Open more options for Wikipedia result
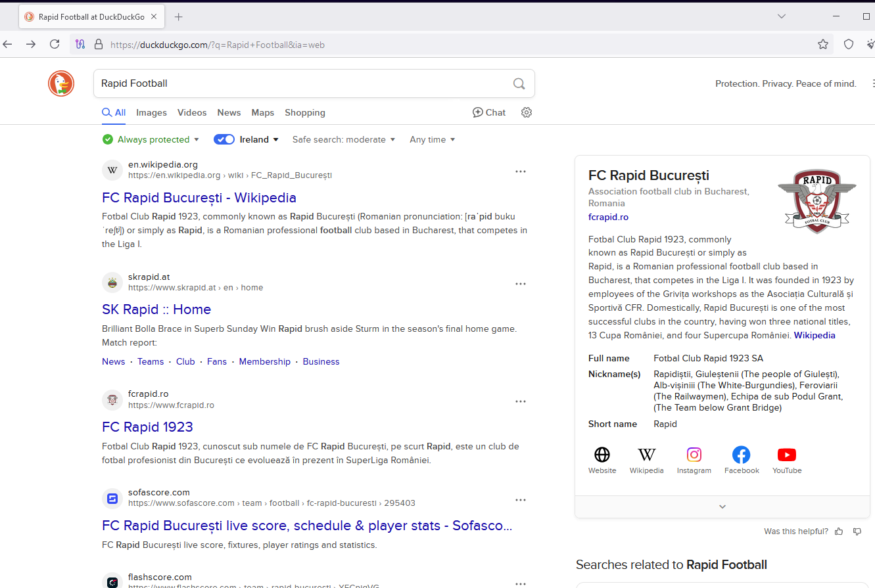This screenshot has width=875, height=588. [521, 171]
